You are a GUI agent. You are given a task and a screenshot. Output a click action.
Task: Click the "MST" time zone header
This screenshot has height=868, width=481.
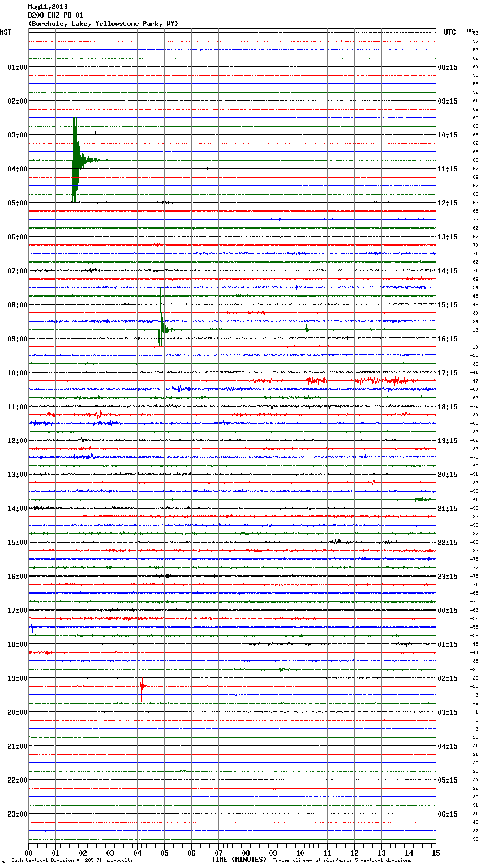coord(6,32)
